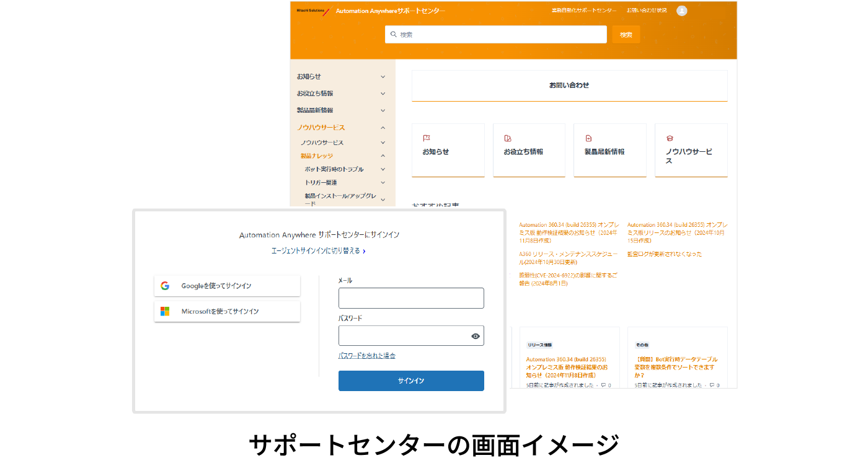Image resolution: width=868 pixels, height=476 pixels.
Task: Expand the トリガー関連 chevron
Action: (x=383, y=183)
